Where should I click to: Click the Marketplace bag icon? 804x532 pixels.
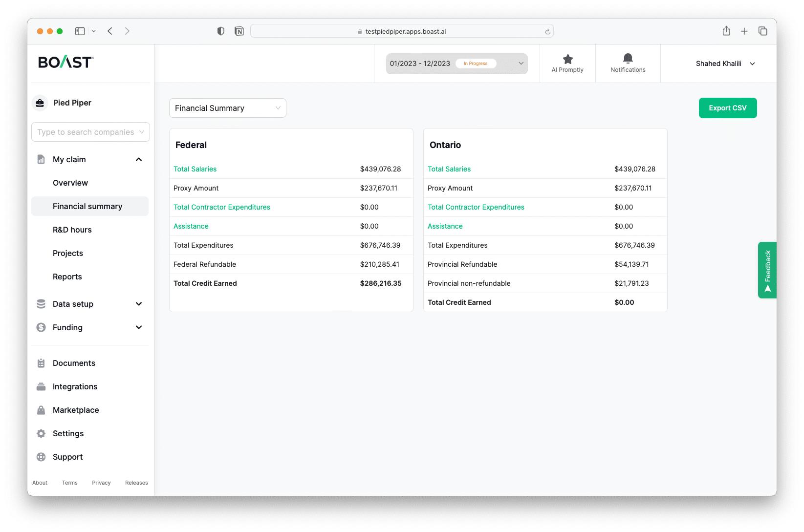click(41, 410)
